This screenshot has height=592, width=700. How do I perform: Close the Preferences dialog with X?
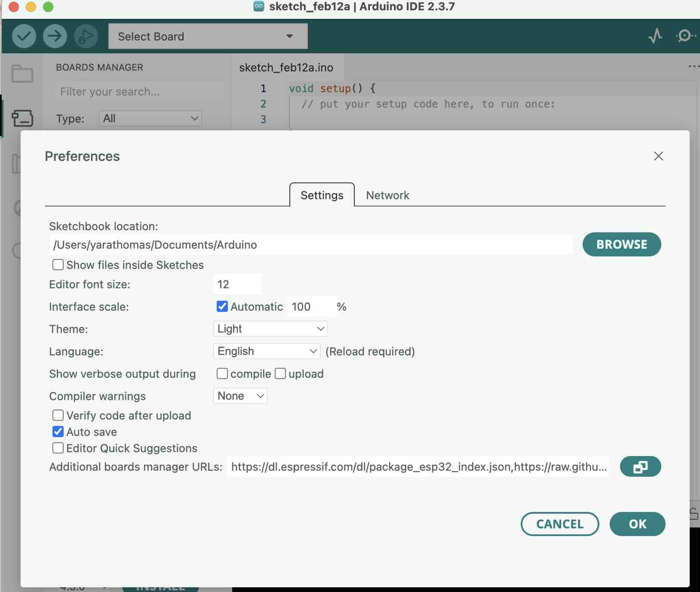point(658,156)
